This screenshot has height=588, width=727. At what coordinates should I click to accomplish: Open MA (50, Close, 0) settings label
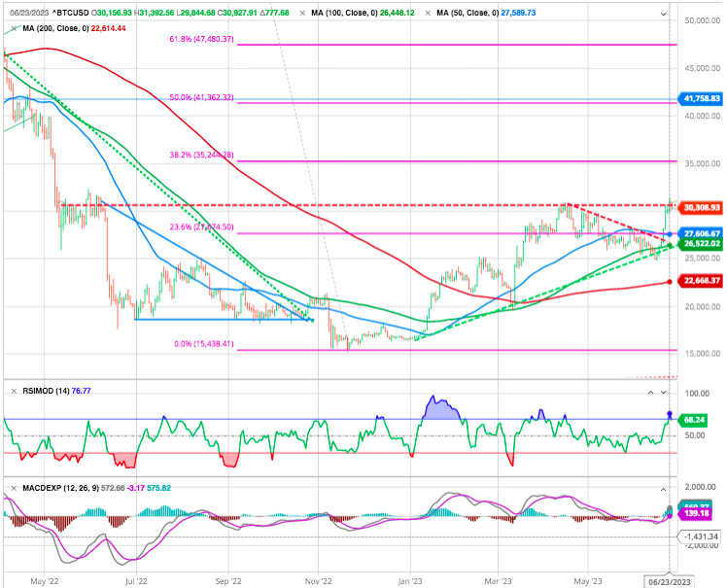(x=467, y=13)
